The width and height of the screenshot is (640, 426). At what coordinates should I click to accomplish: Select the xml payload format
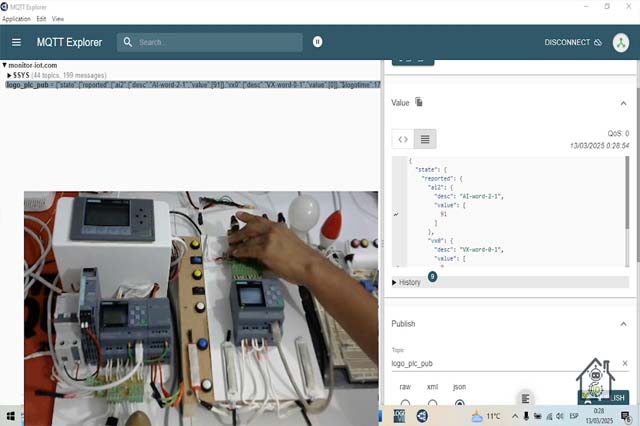pyautogui.click(x=432, y=403)
